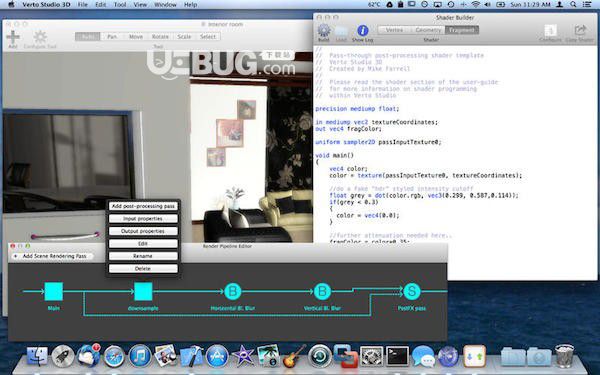Click Delete in pass popup
The image size is (600, 375).
[143, 269]
